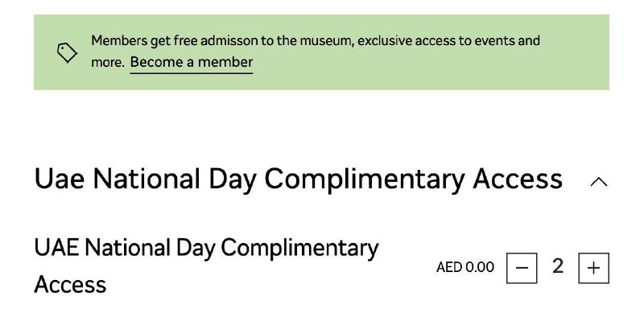Follow the underlined membership signup link
The width and height of the screenshot is (644, 334).
pos(192,63)
